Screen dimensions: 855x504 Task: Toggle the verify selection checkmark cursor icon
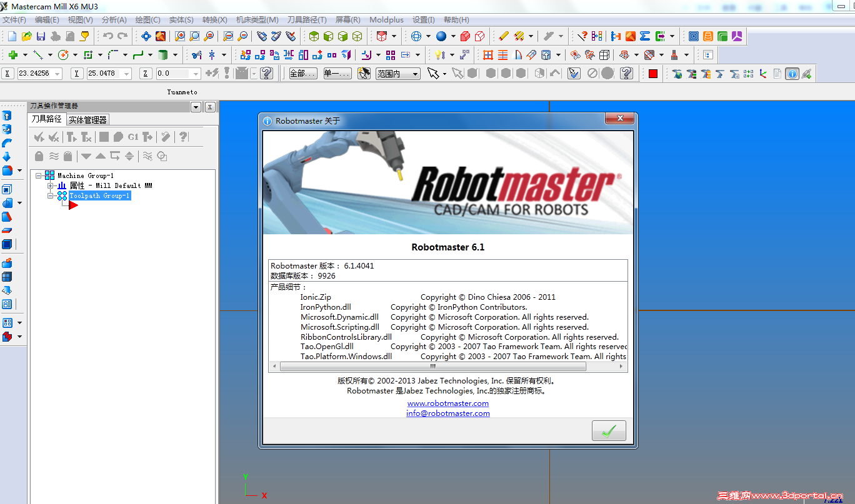tap(574, 74)
